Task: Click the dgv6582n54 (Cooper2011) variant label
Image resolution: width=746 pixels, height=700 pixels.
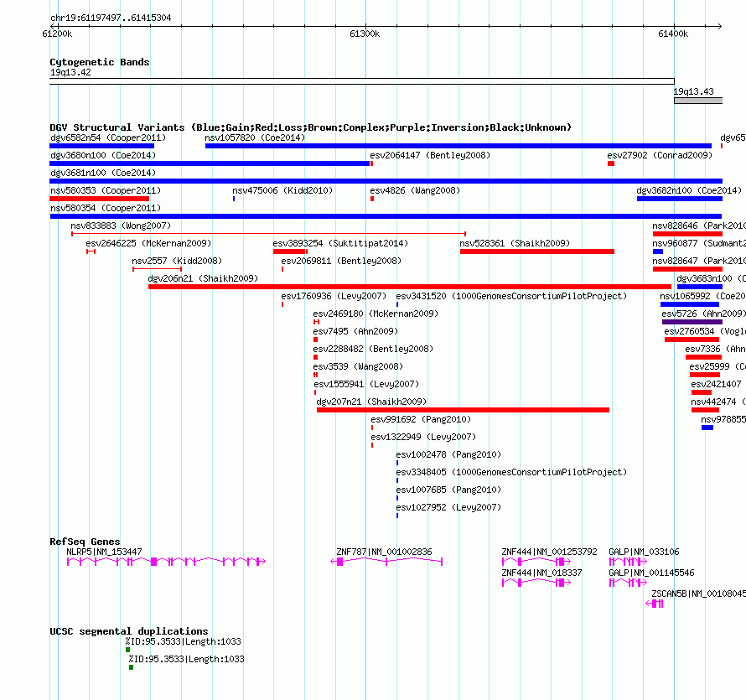Action: (x=108, y=138)
